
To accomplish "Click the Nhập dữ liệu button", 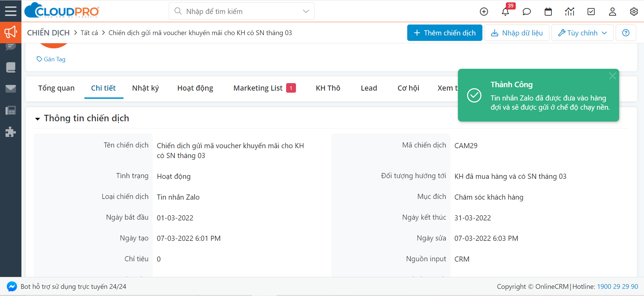I will click(517, 33).
